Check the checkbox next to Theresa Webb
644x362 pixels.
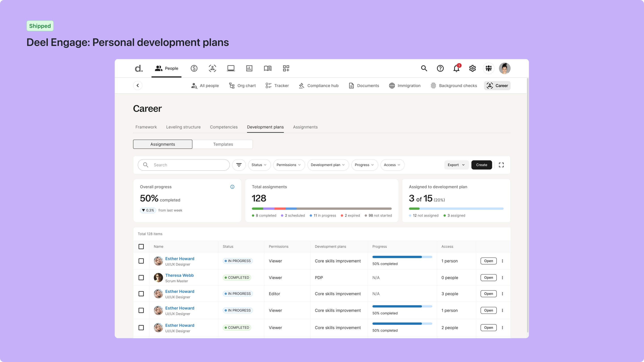click(142, 278)
